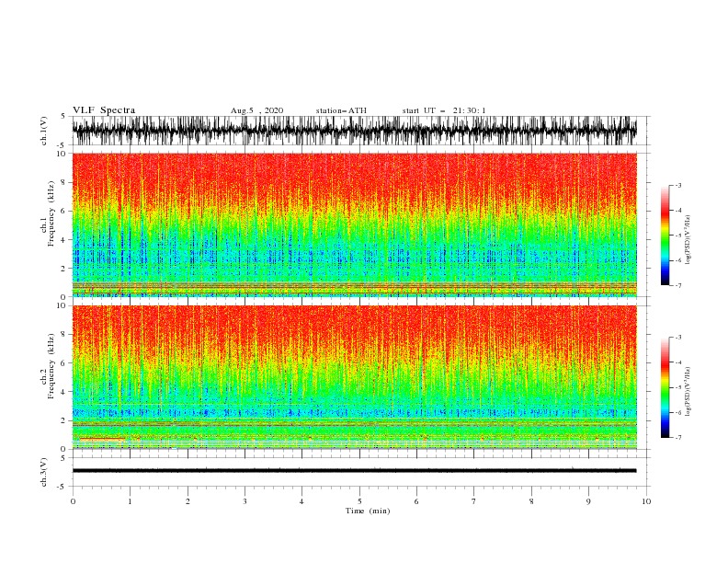Click the ch.2 spectrogram plot

pos(354,377)
